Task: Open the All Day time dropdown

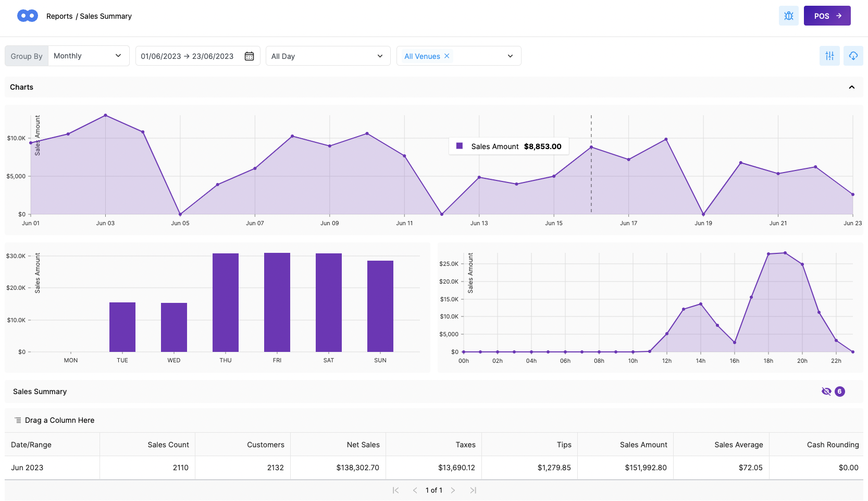Action: tap(328, 56)
